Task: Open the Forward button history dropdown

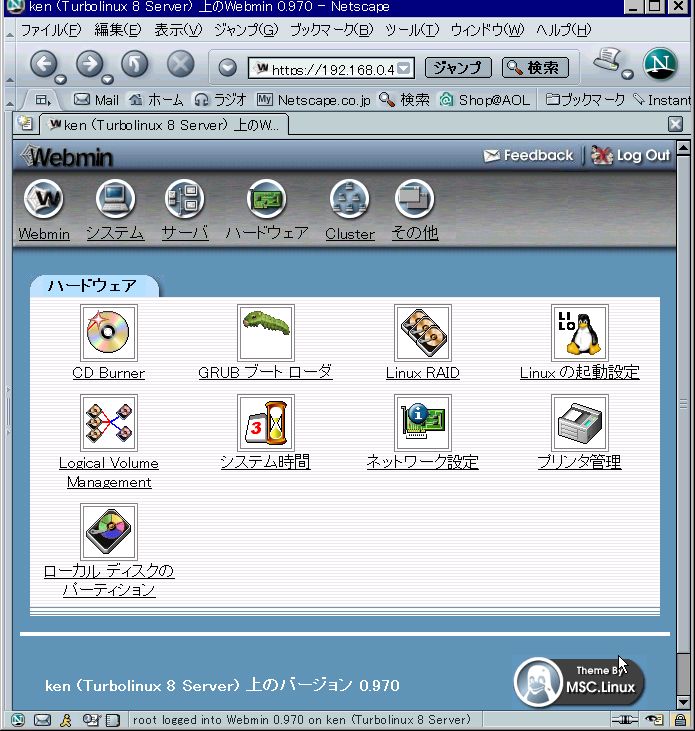Action: pyautogui.click(x=107, y=79)
